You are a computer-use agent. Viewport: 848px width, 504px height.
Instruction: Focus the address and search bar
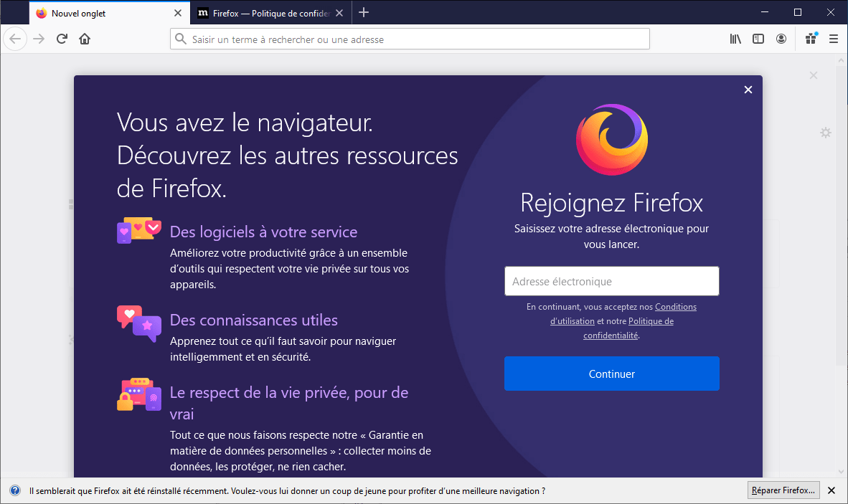click(410, 39)
